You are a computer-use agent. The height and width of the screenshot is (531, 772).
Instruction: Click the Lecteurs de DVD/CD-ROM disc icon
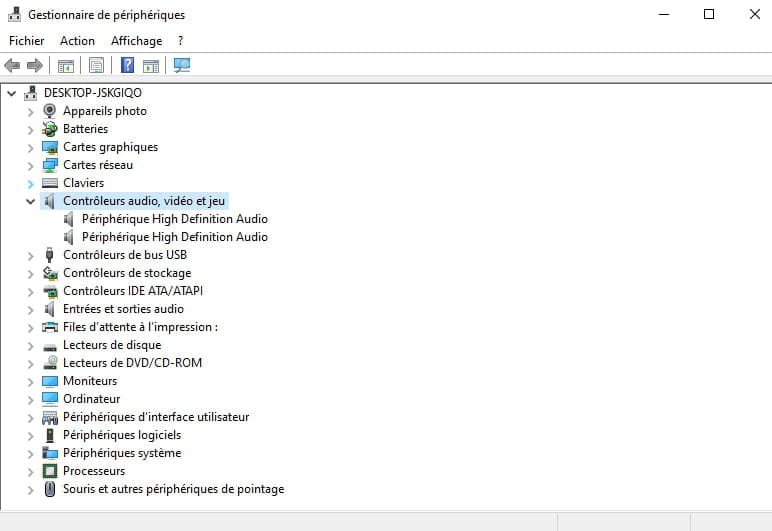pos(50,363)
